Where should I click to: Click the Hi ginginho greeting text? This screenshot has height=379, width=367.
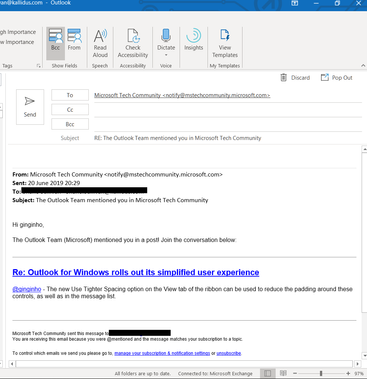(x=28, y=225)
